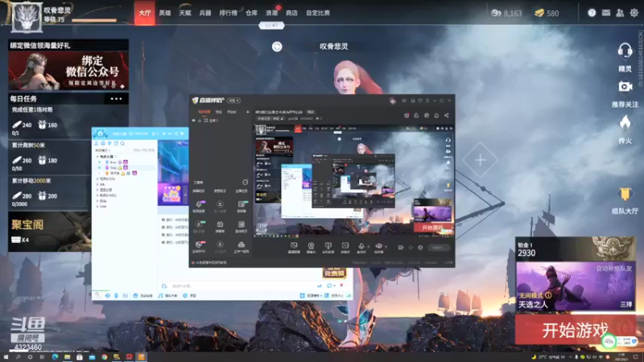Screen dimensions: 644x362
Task: Switch to the 英雄 tab
Action: click(165, 13)
